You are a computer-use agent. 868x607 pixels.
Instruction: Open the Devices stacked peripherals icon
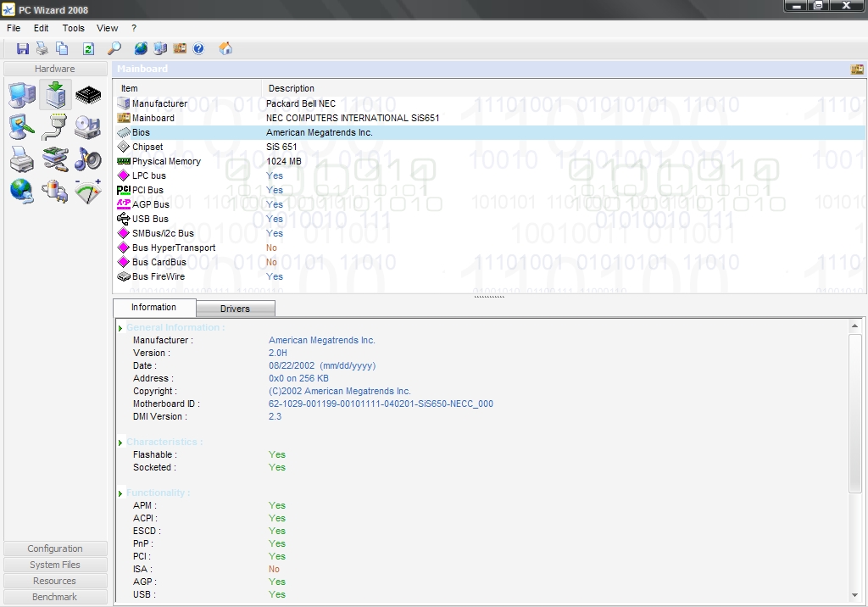click(x=55, y=159)
